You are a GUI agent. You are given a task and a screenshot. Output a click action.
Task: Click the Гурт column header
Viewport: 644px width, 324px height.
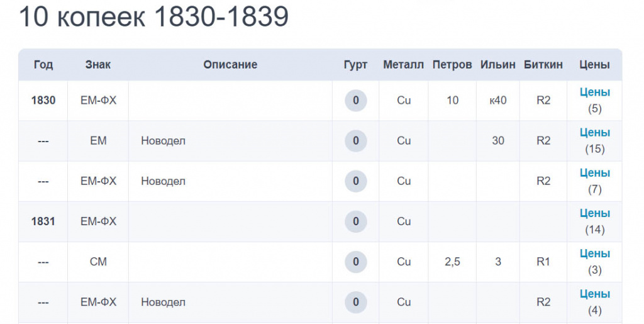tap(356, 65)
